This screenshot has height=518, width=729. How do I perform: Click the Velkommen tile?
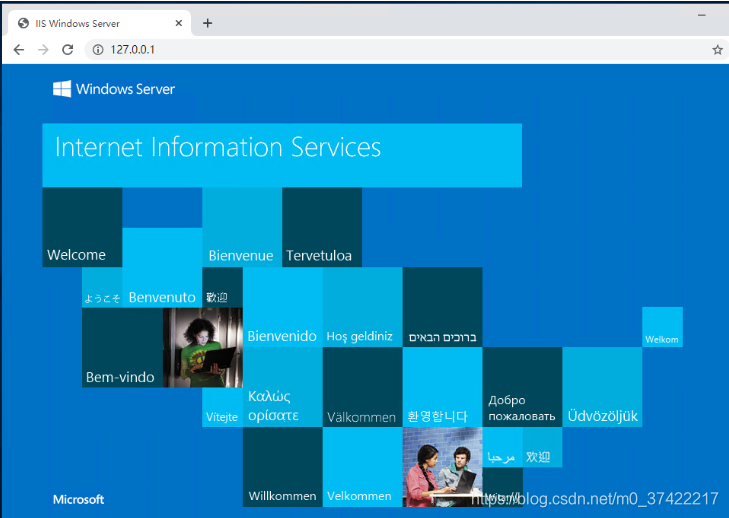[x=363, y=467]
